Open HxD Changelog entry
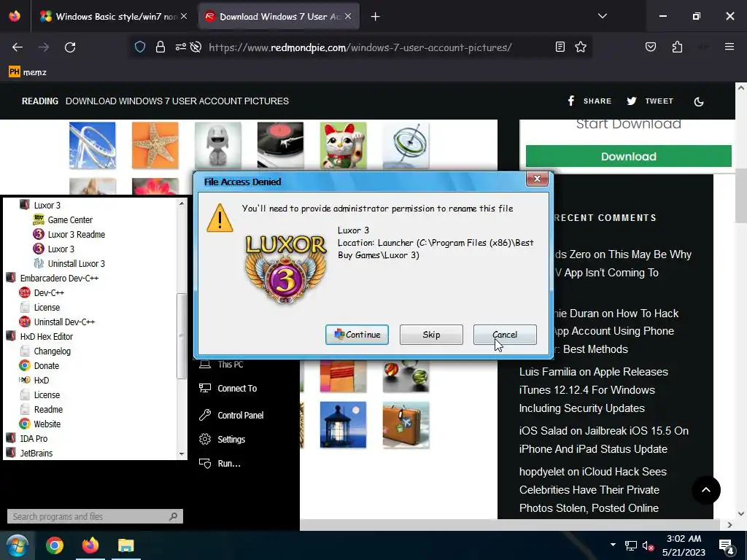This screenshot has height=560, width=747. click(45, 351)
